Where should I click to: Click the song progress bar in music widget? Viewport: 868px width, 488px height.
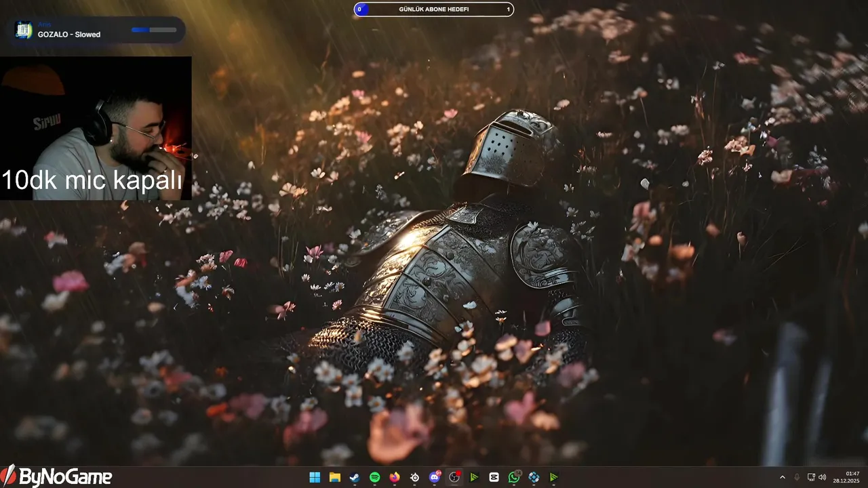pos(154,30)
